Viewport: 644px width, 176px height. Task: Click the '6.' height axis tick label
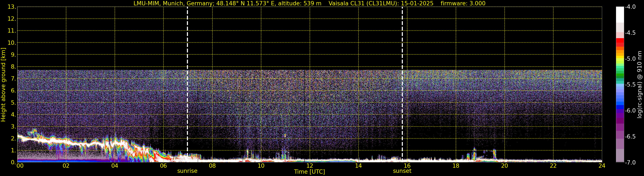(x=13, y=91)
